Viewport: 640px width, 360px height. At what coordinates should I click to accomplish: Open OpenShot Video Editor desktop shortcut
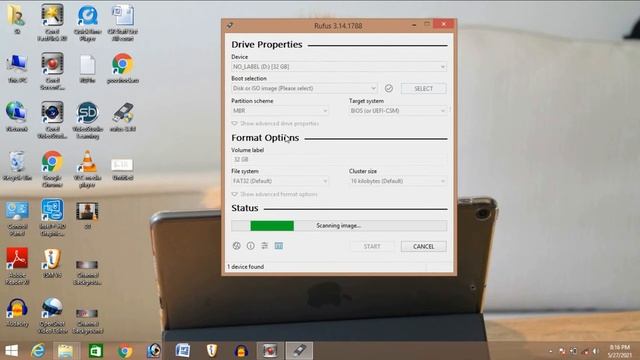[52, 316]
